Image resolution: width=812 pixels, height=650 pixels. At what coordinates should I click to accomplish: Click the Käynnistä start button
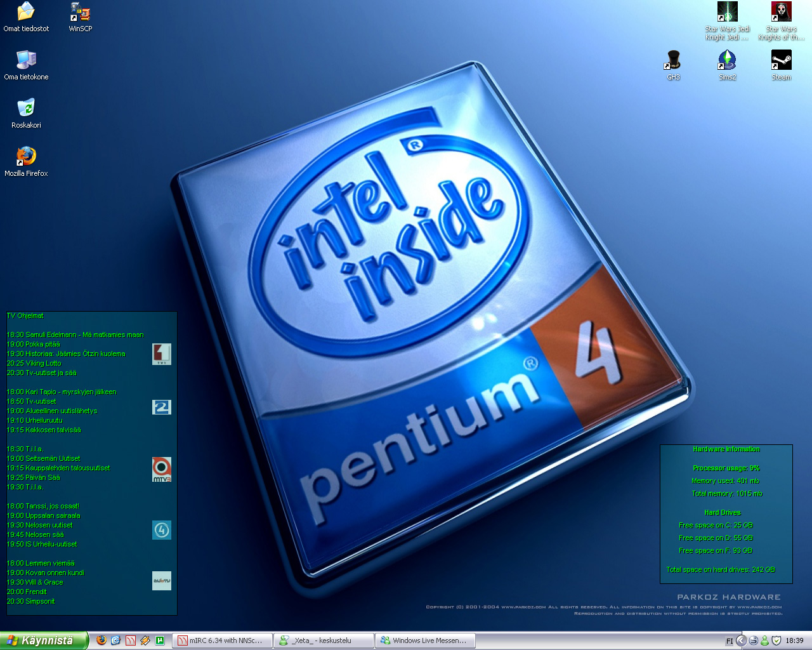click(x=43, y=640)
